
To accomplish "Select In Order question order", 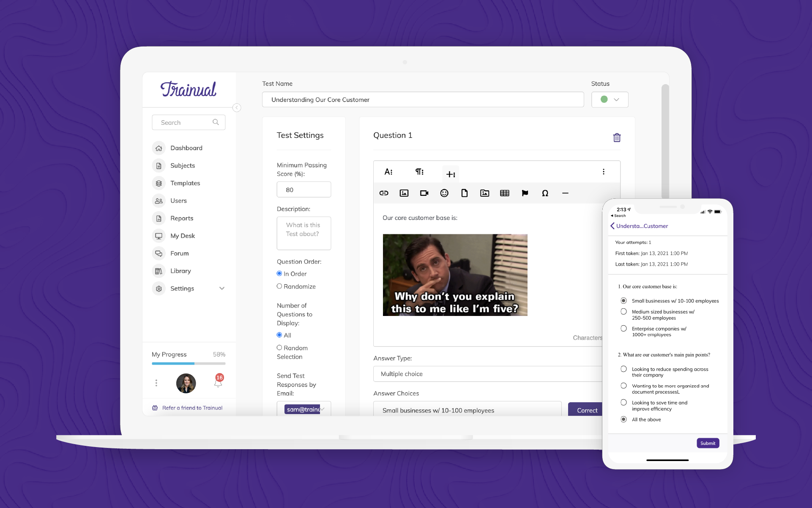I will 279,274.
